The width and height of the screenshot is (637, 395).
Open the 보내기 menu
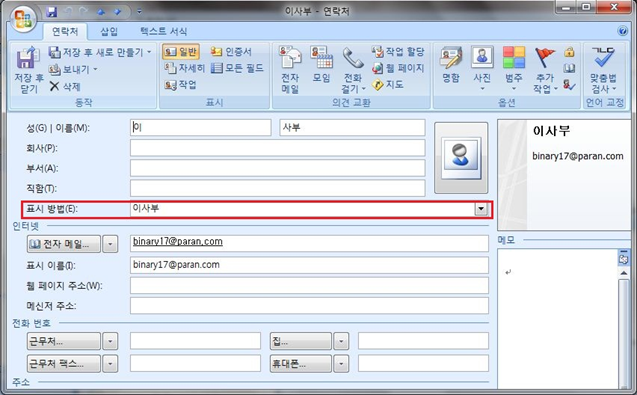73,69
